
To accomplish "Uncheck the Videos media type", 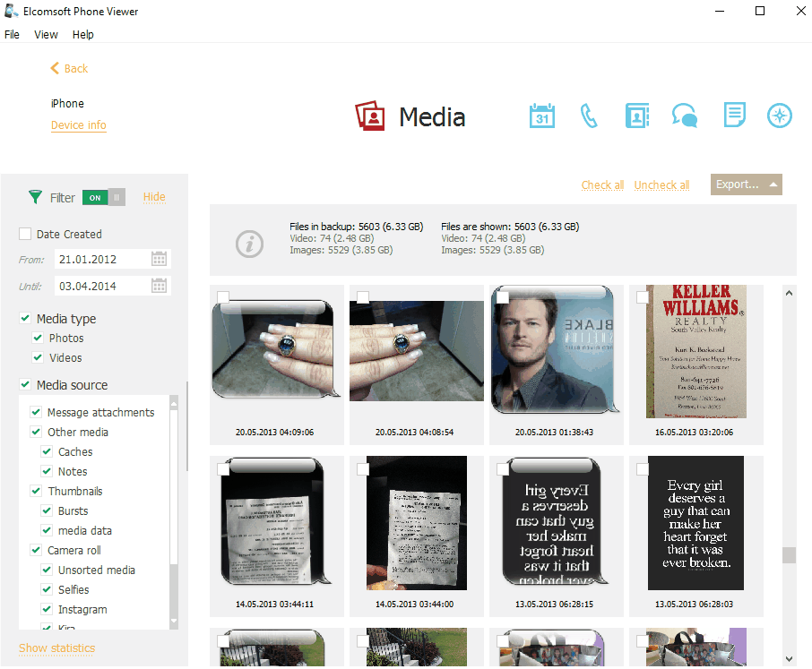I will tap(38, 358).
